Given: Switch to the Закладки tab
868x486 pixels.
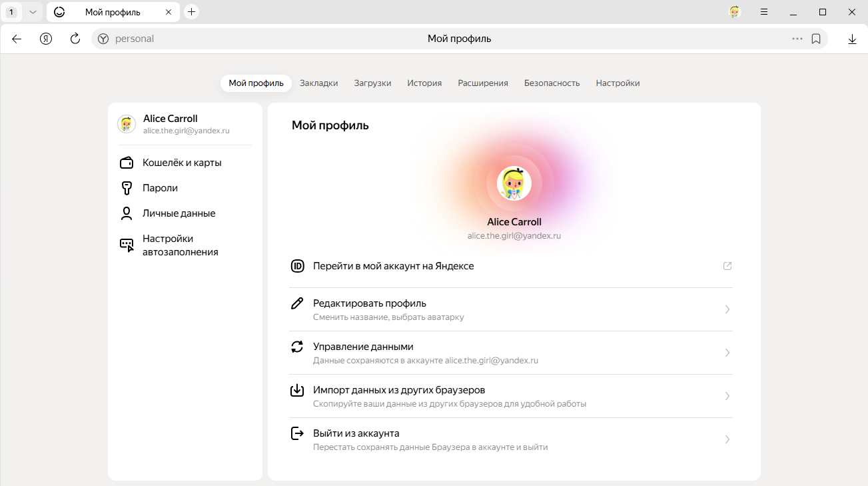Looking at the screenshot, I should 319,83.
